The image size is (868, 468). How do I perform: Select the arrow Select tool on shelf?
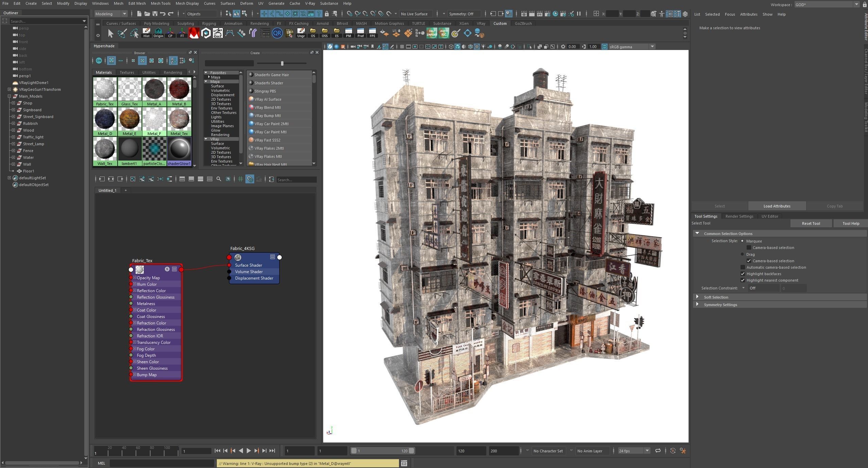pos(110,33)
